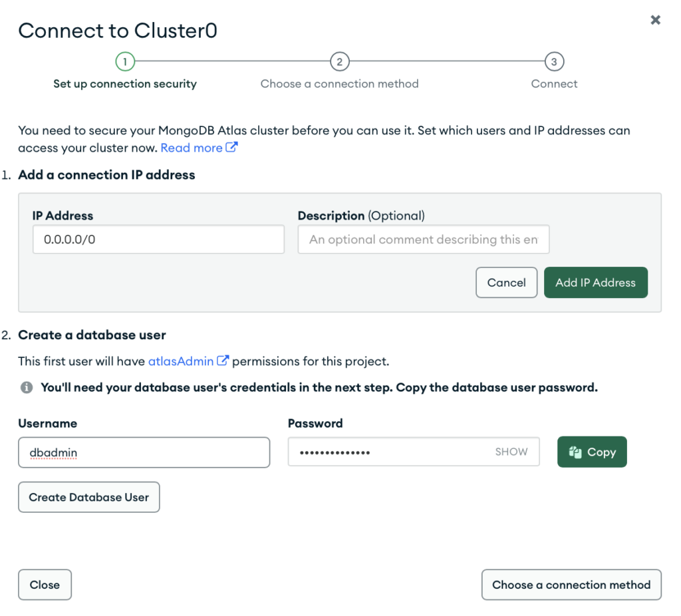Focus the optional Description field
The image size is (681, 616).
tap(423, 239)
